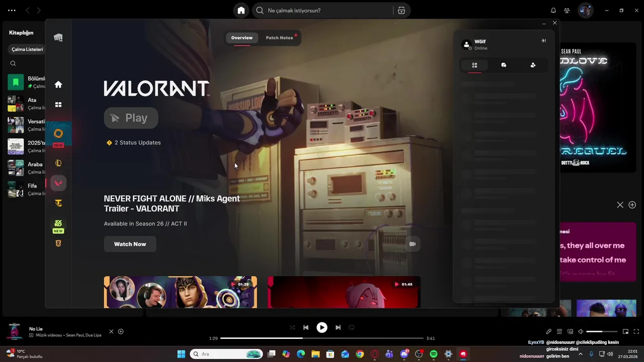
Task: Select the League of Legends icon in sidebar
Action: (x=58, y=163)
